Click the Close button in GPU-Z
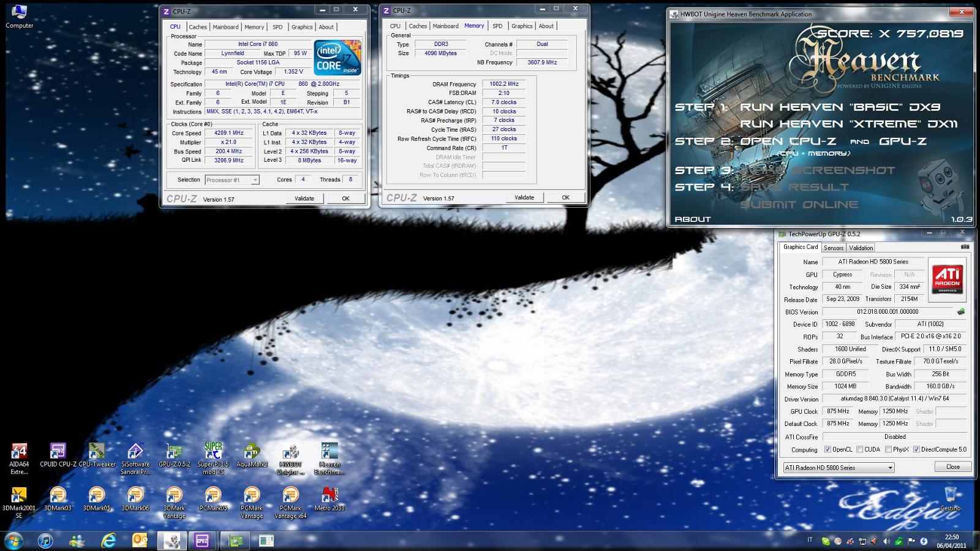This screenshot has width=980, height=551. (953, 466)
